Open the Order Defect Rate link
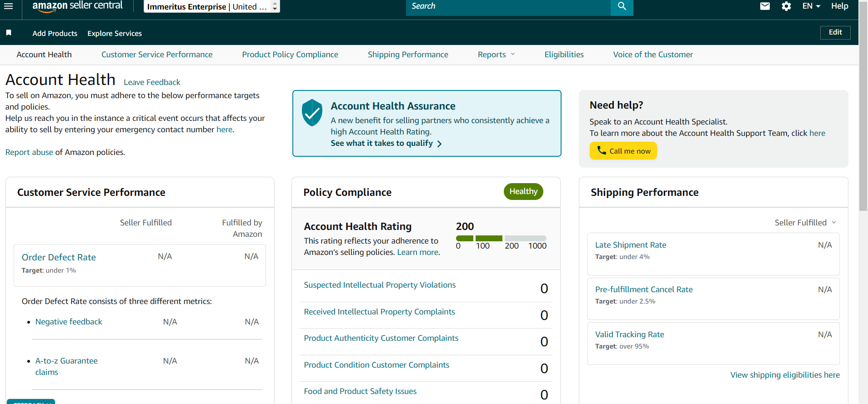Screen dimensions: 868x404 [x=59, y=257]
